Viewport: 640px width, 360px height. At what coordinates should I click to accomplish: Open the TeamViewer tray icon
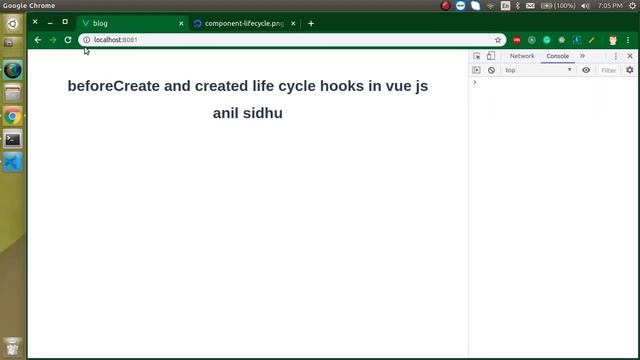coord(460,6)
